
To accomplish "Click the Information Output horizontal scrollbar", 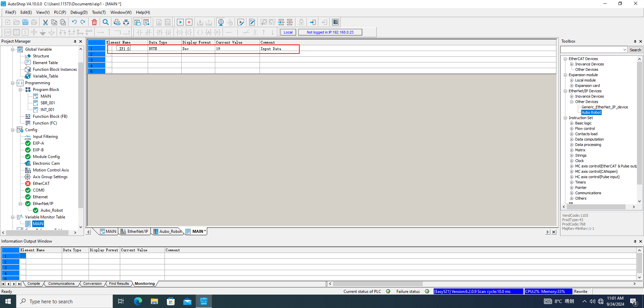I will point(378,284).
